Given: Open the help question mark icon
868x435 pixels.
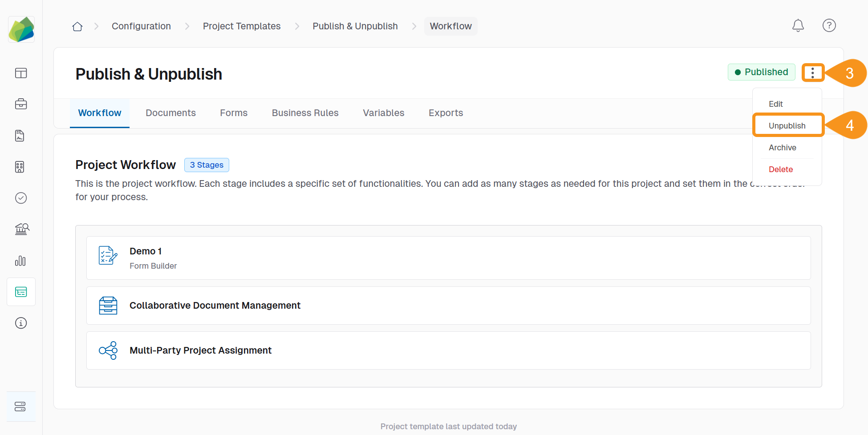Looking at the screenshot, I should tap(829, 26).
